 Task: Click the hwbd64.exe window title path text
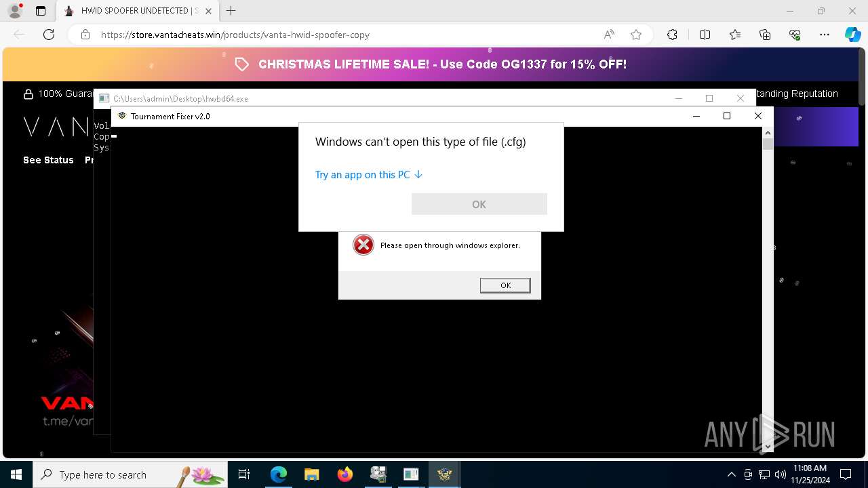coord(180,98)
